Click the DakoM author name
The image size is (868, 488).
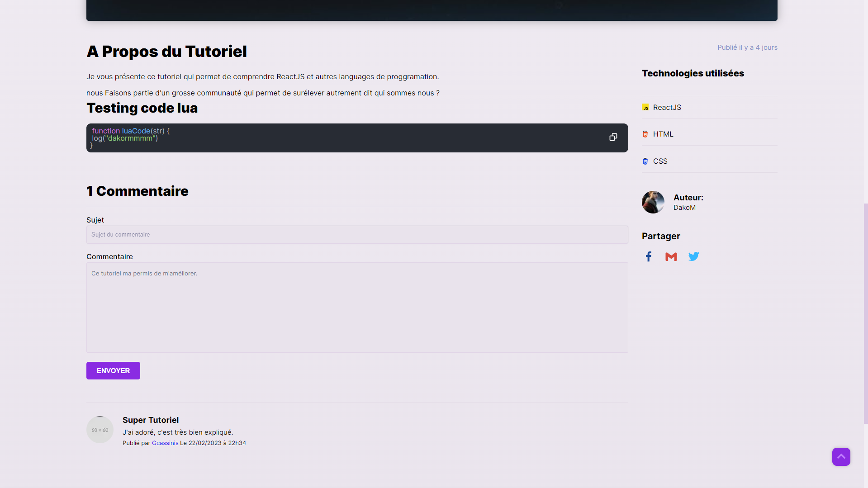click(x=684, y=208)
